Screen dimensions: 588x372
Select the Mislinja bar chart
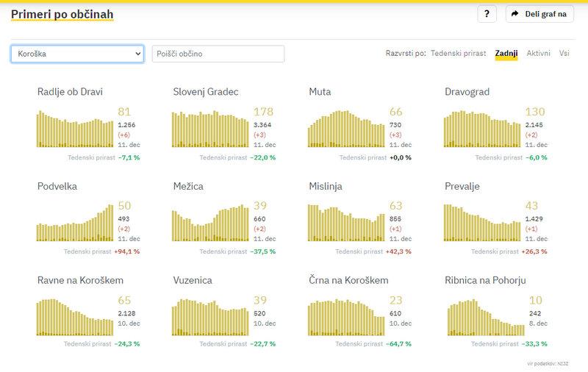tap(346, 223)
